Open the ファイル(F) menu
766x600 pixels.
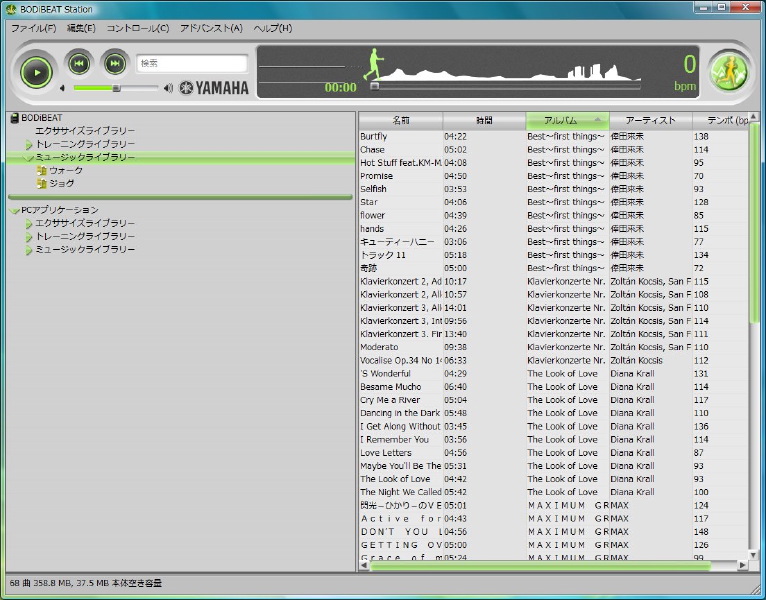pos(33,28)
